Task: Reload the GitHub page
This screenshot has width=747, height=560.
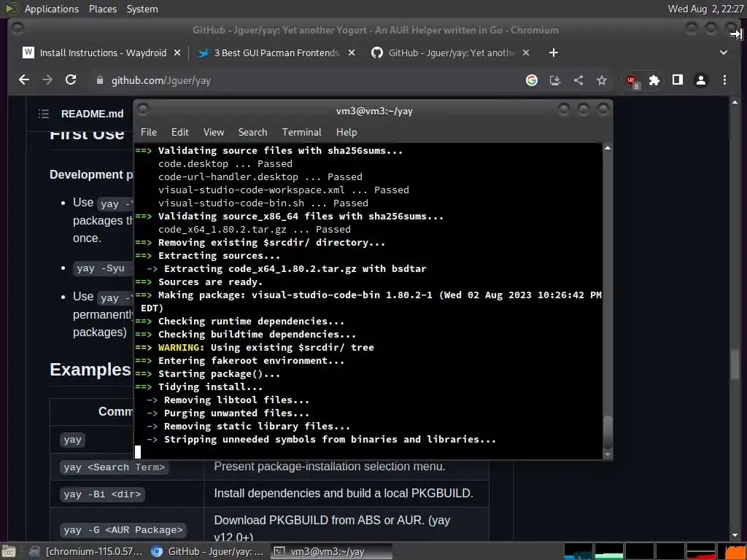Action: tap(71, 80)
